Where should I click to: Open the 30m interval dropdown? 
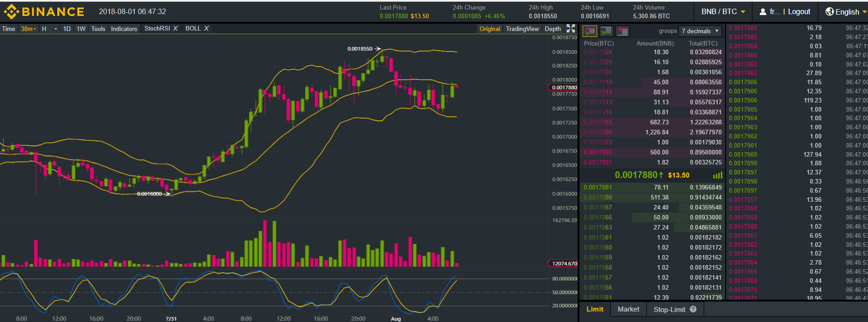[x=28, y=29]
